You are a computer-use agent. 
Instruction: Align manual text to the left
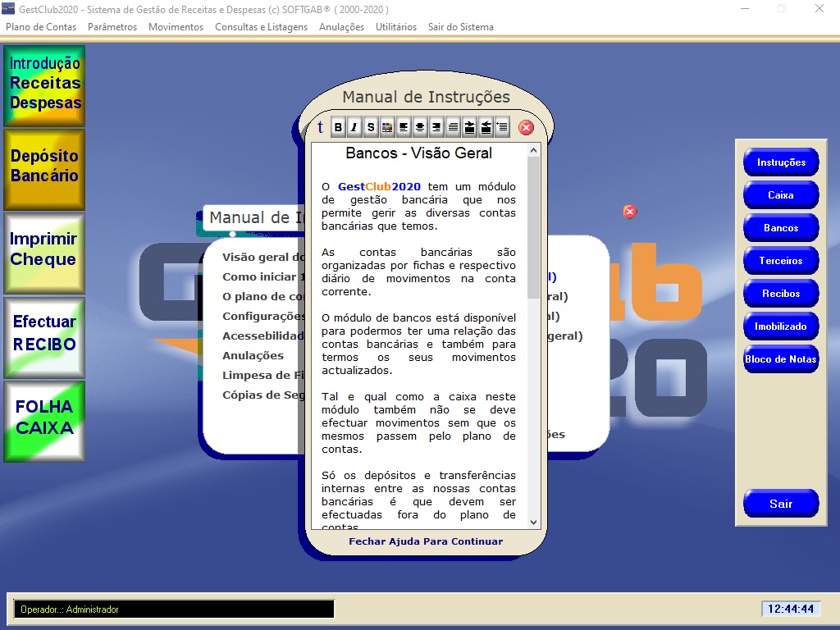(x=404, y=127)
